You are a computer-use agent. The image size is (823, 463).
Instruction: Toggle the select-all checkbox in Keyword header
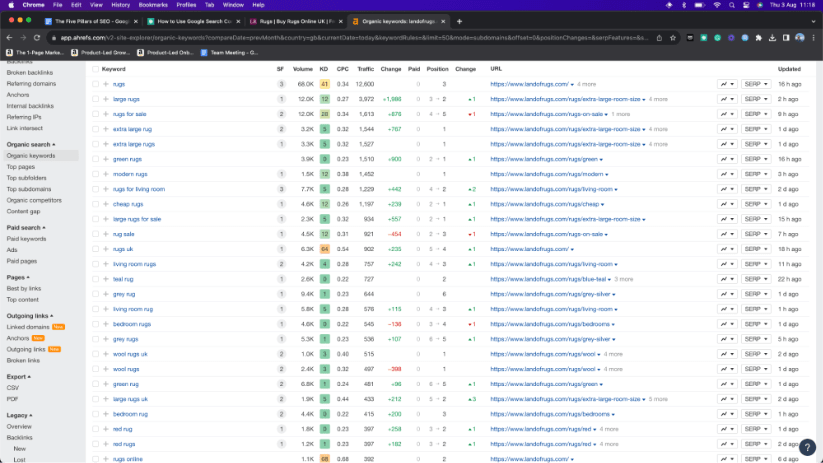pyautogui.click(x=96, y=69)
